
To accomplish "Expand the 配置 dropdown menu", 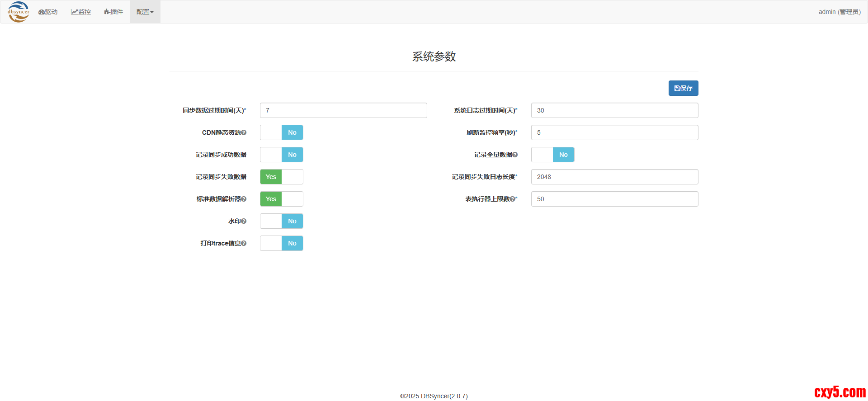I will click(x=145, y=12).
